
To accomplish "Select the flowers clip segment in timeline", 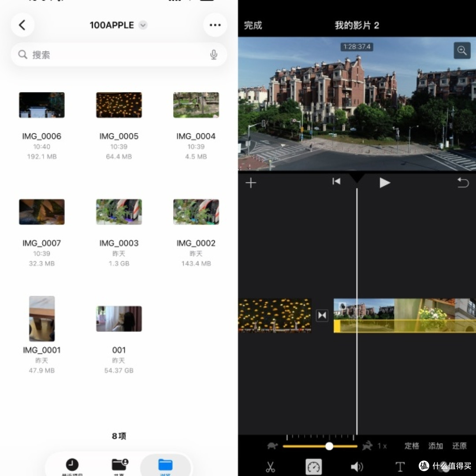I will [424, 316].
